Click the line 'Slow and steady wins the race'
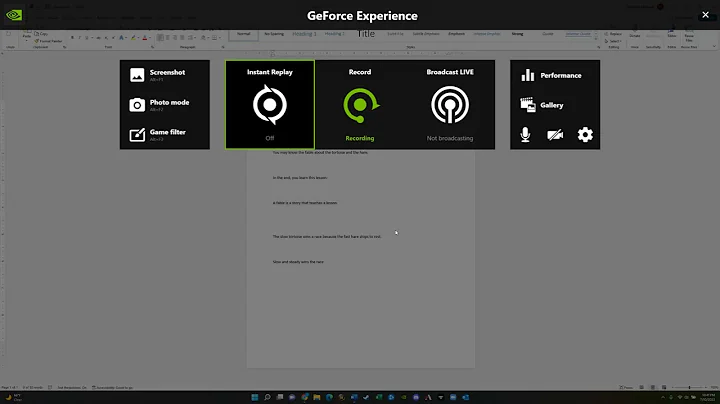The height and width of the screenshot is (404, 720). coord(298,262)
